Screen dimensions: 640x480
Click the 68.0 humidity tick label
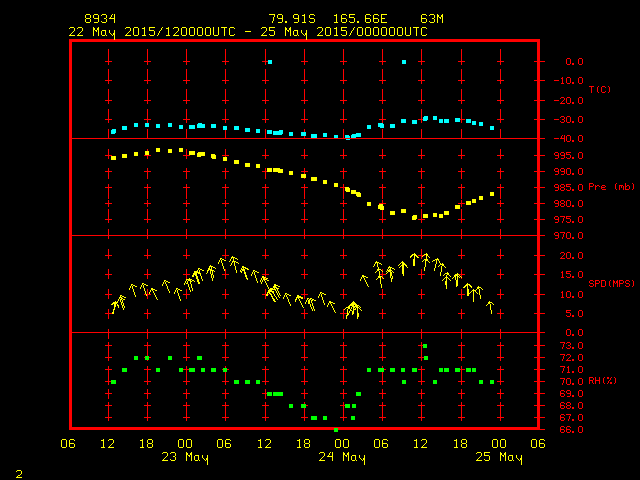[x=571, y=406]
